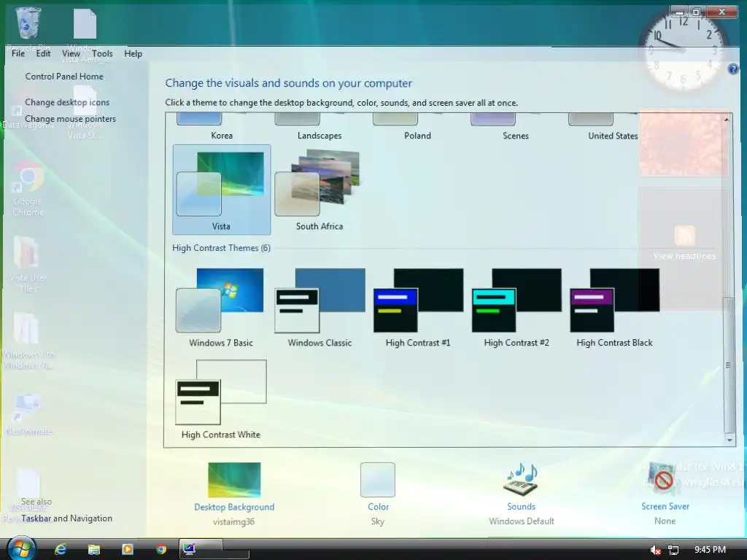Select the South Africa theme

[320, 190]
